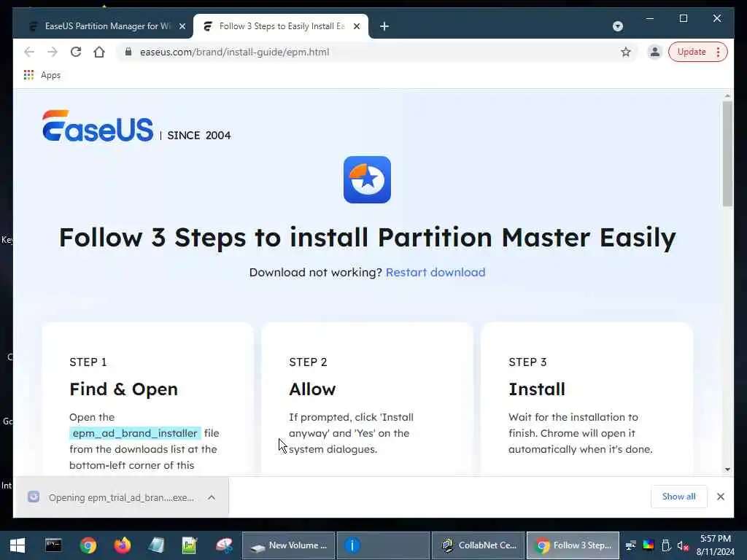The height and width of the screenshot is (560, 747).
Task: Open the paint palette taskbar app
Action: point(223,545)
